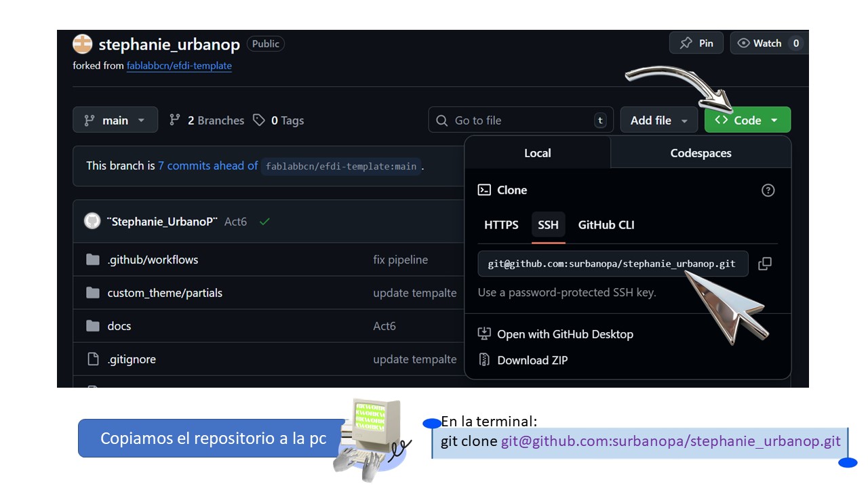Viewport: 868px width, 488px height.
Task: Click the tag icon beside 0 Tags
Action: click(x=259, y=120)
